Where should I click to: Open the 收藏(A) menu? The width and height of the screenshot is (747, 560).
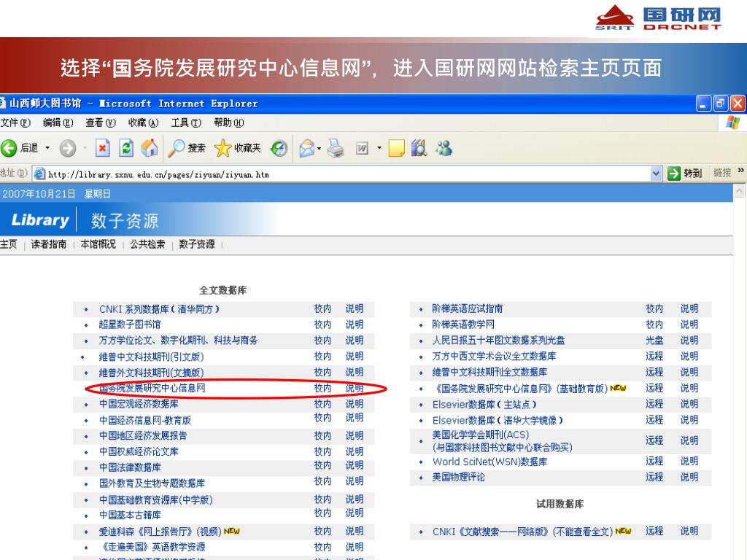[144, 122]
